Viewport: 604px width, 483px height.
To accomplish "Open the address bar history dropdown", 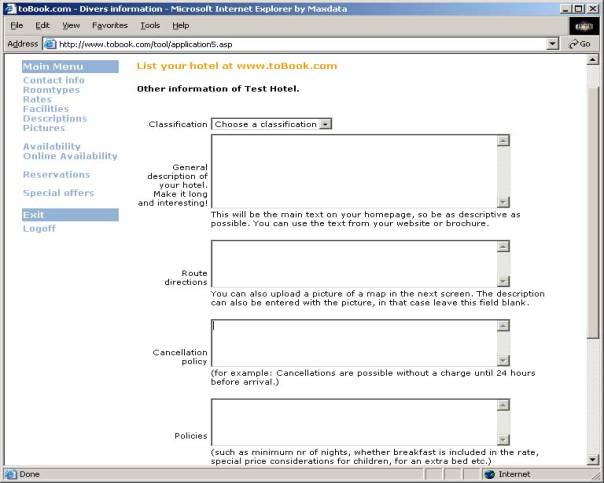I will pyautogui.click(x=553, y=44).
